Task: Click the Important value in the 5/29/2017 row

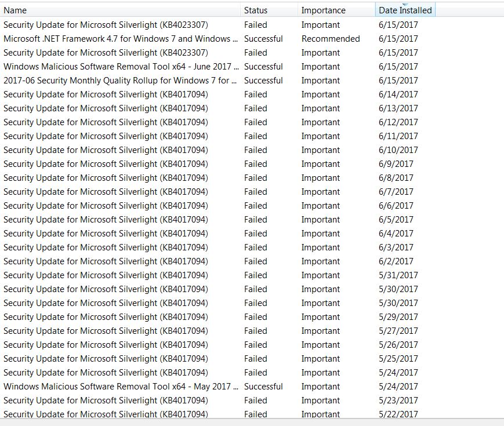Action: click(321, 317)
